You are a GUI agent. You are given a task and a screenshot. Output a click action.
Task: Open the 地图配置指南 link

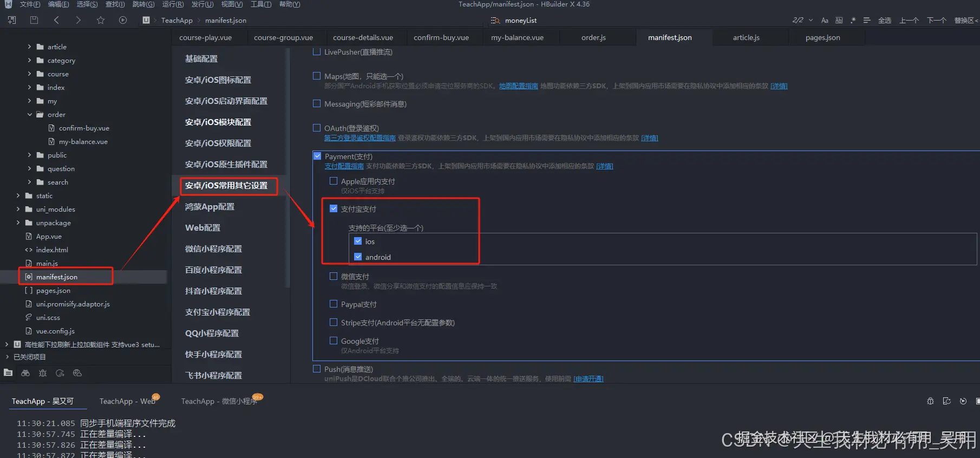(x=518, y=86)
